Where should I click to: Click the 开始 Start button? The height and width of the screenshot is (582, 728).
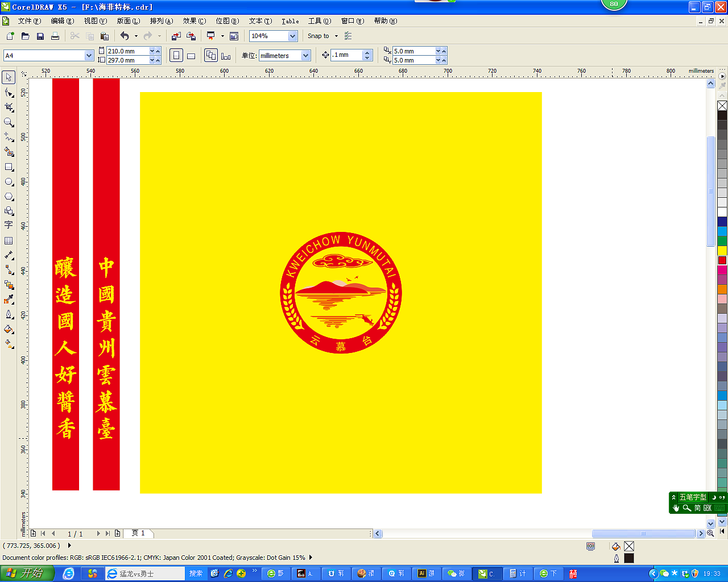tap(27, 573)
